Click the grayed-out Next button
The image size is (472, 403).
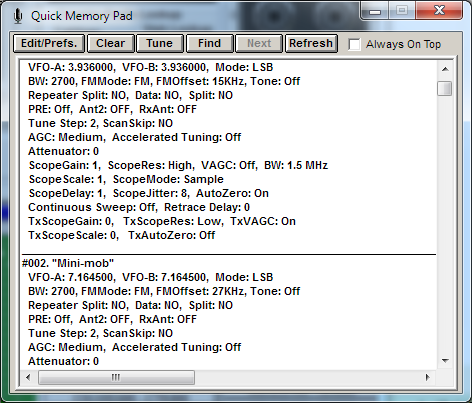point(259,43)
